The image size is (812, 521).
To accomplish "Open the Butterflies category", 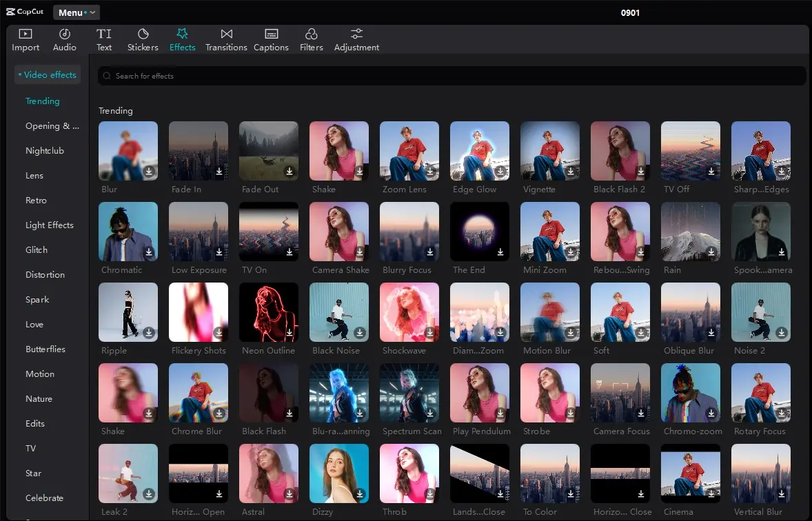I will tap(45, 349).
